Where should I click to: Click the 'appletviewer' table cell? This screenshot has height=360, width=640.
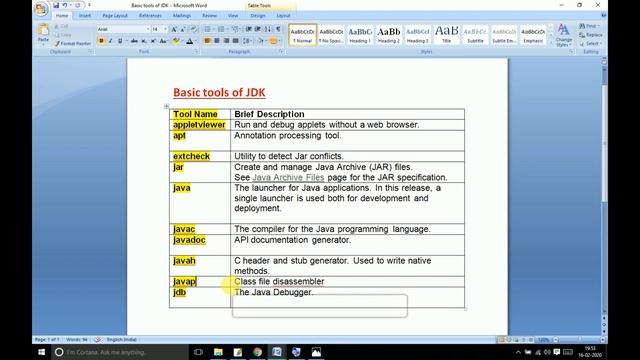click(x=200, y=125)
